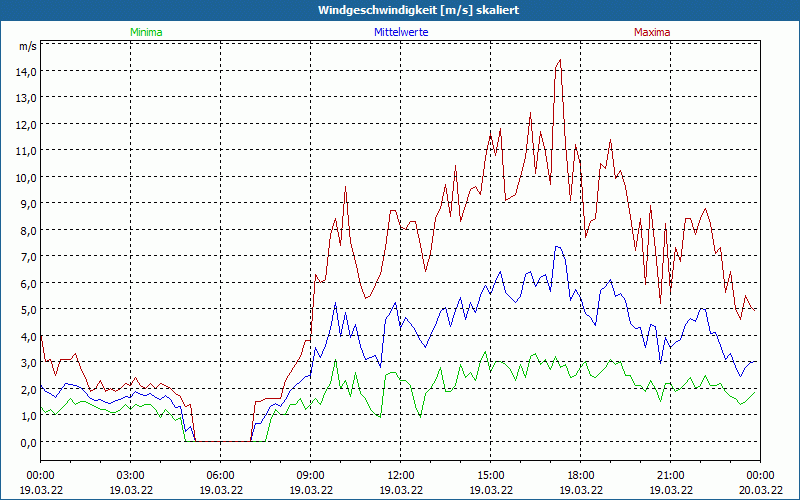The width and height of the screenshot is (800, 500).
Task: Click the 10,0 y-axis value
Action: pyautogui.click(x=24, y=177)
